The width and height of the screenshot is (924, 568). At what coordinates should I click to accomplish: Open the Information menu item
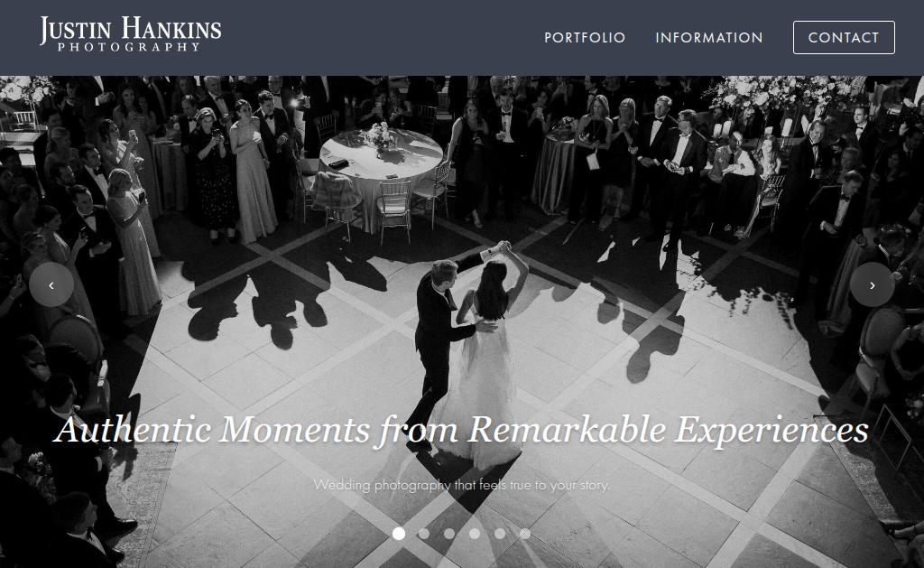click(709, 38)
